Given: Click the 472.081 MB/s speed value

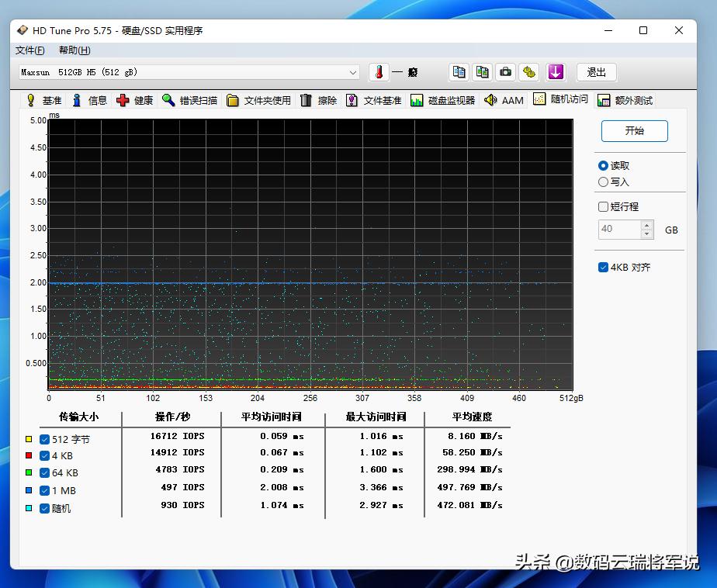Looking at the screenshot, I should point(469,505).
